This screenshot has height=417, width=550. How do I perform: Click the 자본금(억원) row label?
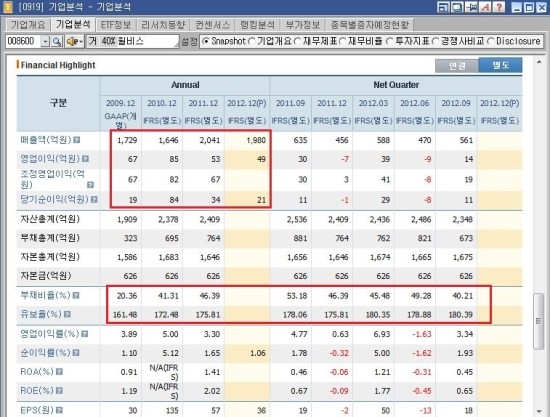tap(46, 276)
